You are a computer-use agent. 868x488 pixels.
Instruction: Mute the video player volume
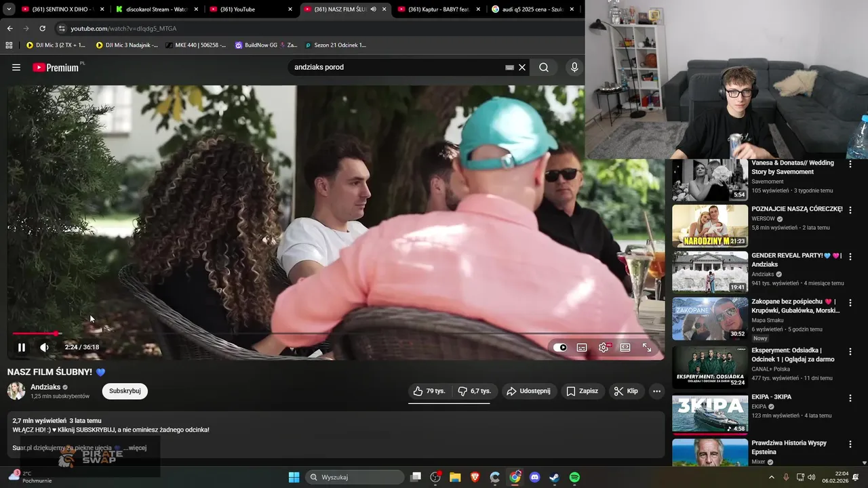[x=44, y=347]
